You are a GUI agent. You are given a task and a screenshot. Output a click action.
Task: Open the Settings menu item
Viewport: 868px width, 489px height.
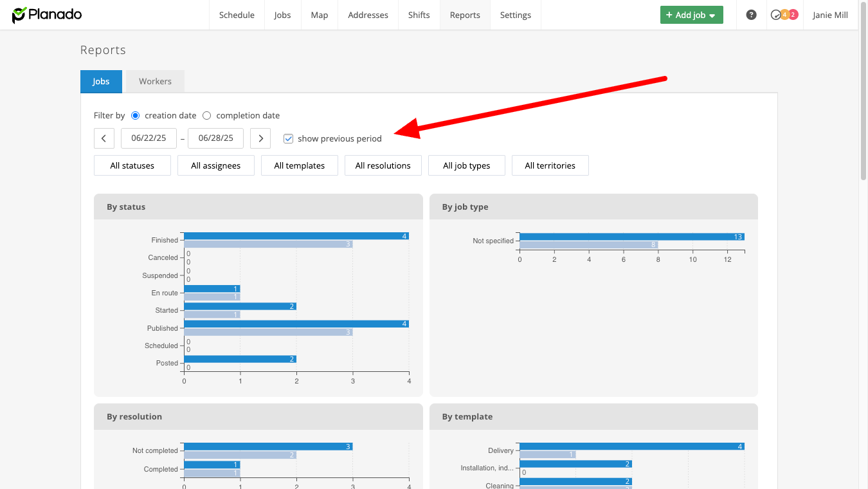click(516, 15)
